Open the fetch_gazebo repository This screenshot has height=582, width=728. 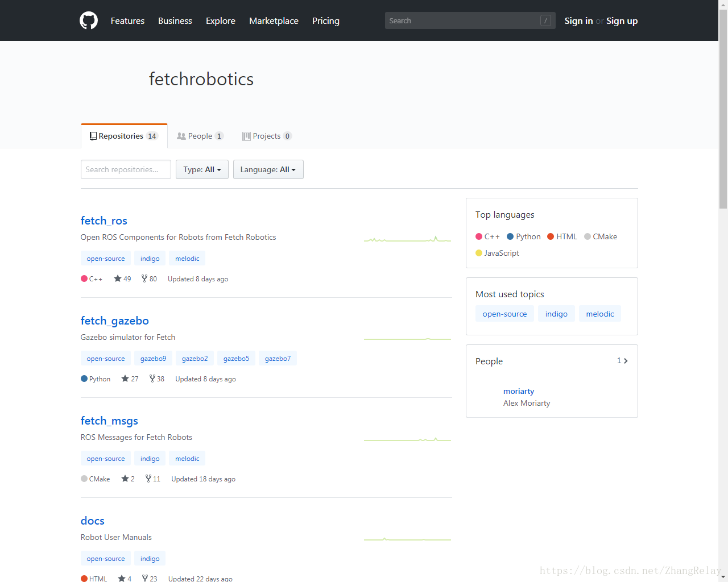point(115,321)
